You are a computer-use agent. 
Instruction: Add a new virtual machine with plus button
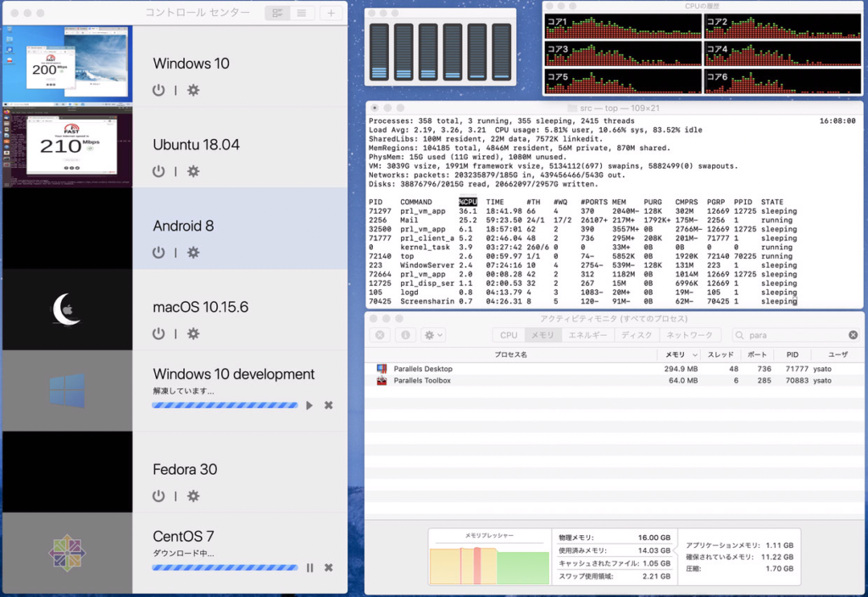(x=331, y=14)
